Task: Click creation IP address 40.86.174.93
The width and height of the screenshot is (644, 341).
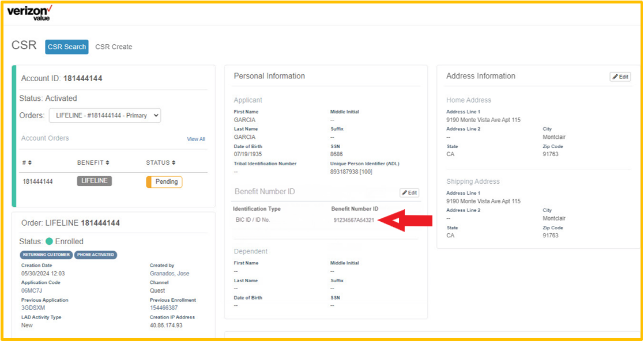Action: 166,325
